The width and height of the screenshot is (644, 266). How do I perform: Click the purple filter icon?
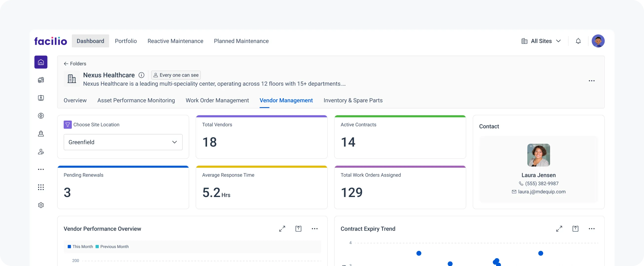point(67,125)
